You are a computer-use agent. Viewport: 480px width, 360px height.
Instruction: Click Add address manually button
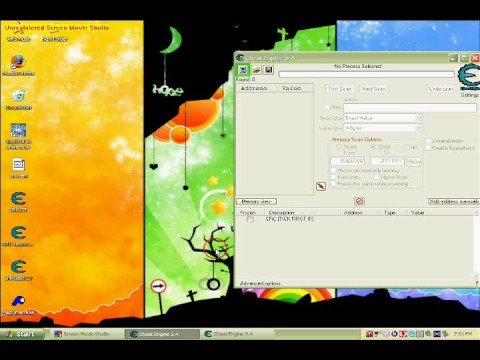tap(454, 201)
